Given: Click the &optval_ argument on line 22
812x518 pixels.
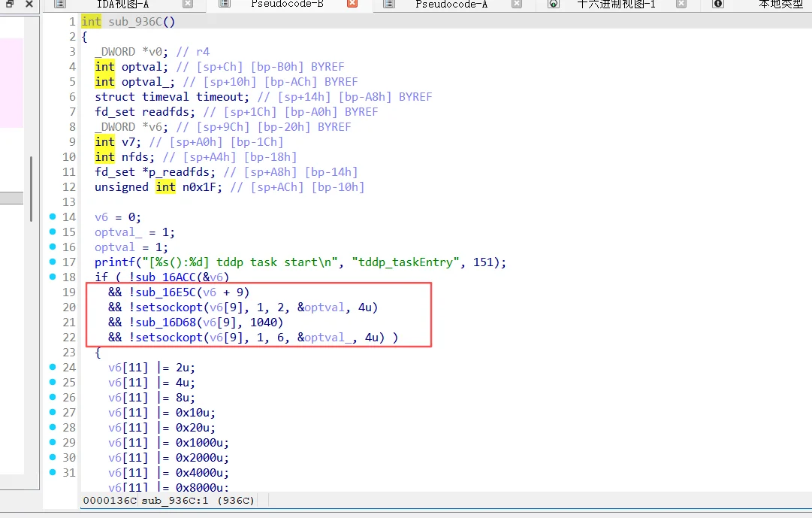Looking at the screenshot, I should 324,338.
